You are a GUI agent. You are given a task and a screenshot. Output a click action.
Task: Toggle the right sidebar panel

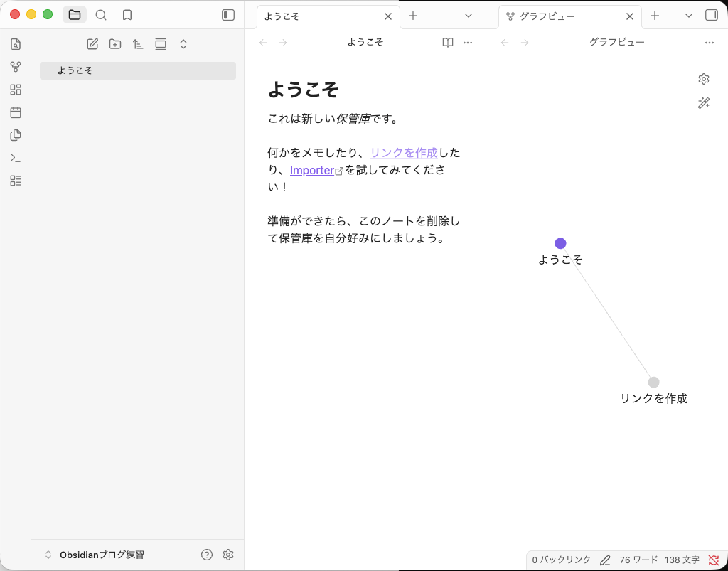pyautogui.click(x=711, y=16)
